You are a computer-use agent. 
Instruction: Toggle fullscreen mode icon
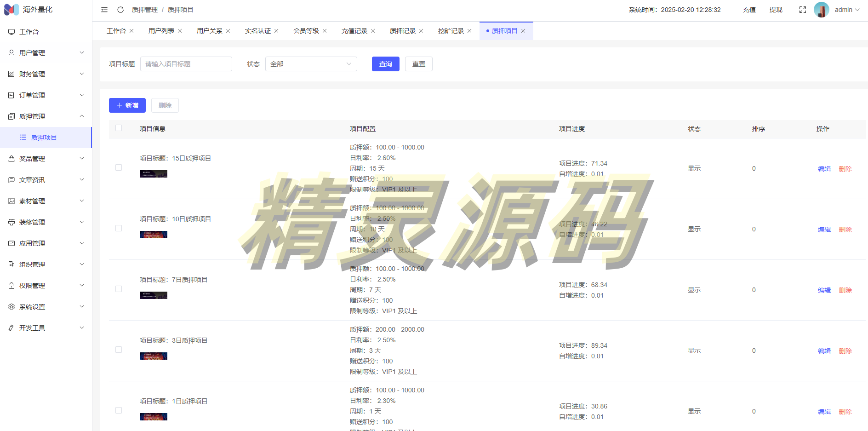tap(803, 10)
